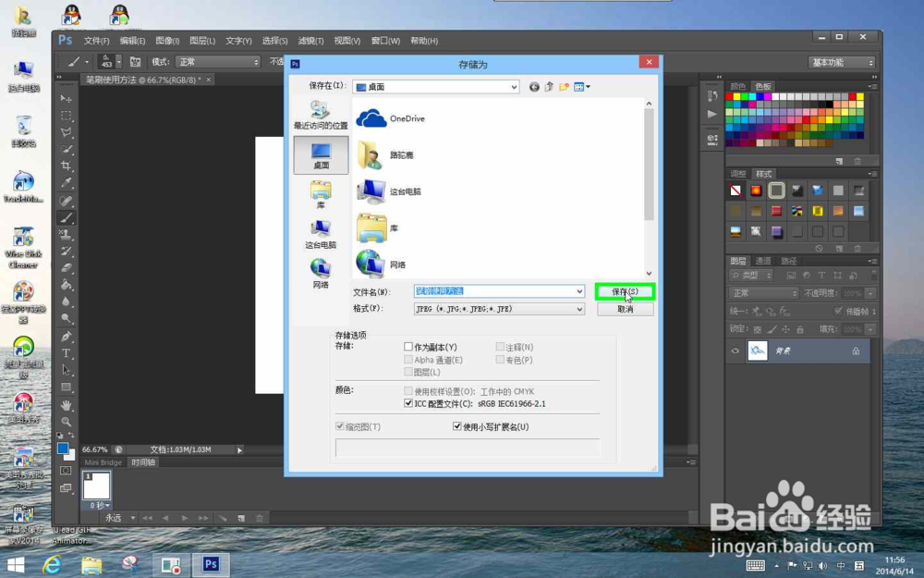The image size is (924, 578).
Task: Go back to previous folder in save dialog
Action: point(534,87)
